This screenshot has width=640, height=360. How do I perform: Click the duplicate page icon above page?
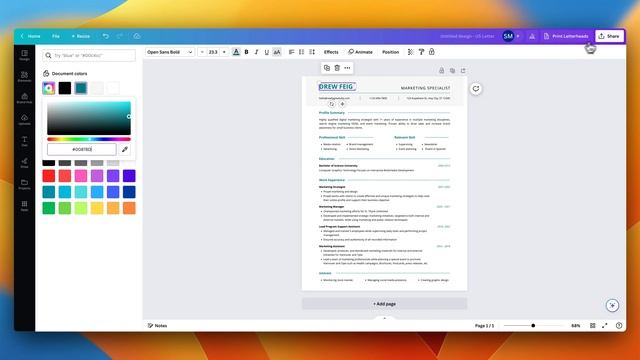(452, 71)
